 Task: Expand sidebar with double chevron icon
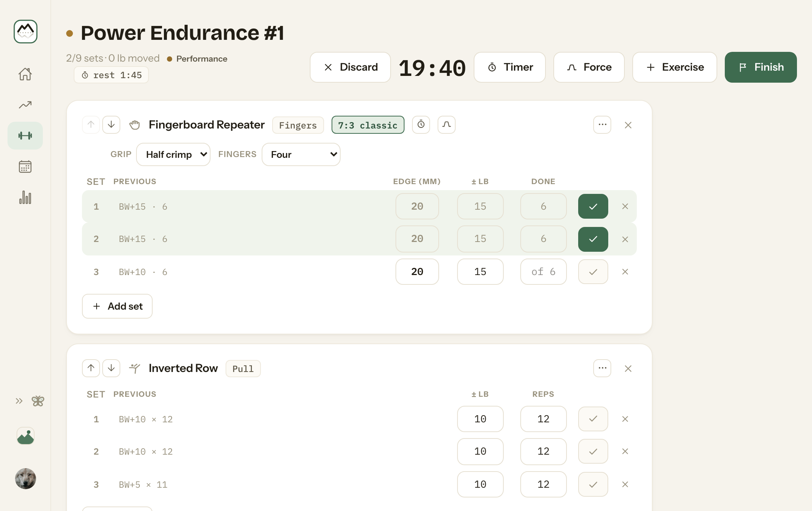(x=19, y=401)
